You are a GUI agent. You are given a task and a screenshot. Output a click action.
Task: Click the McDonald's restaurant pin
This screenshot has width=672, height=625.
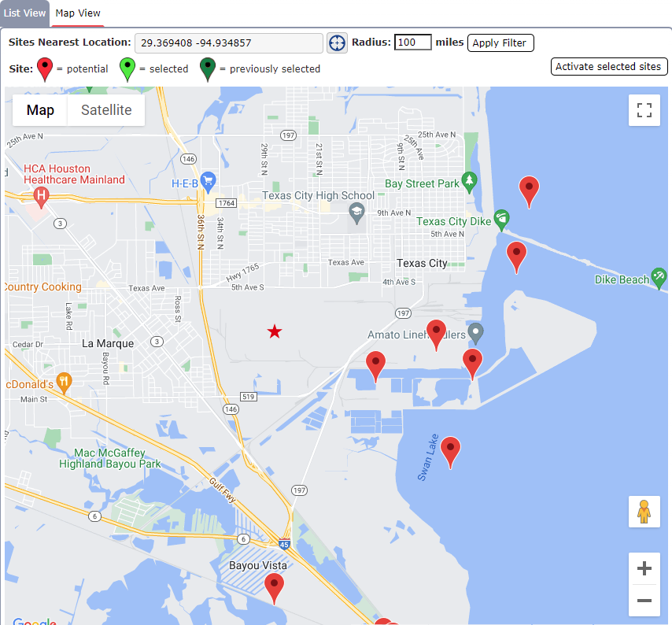coord(64,383)
